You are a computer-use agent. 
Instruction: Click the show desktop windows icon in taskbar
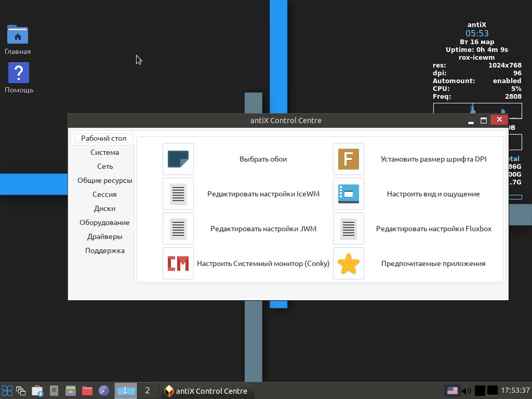click(21, 391)
